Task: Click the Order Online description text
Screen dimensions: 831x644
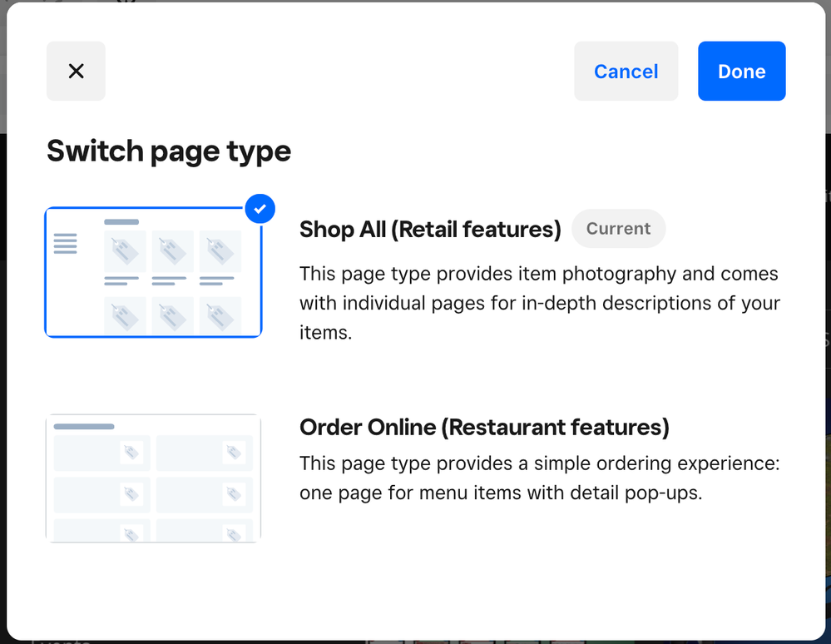Action: [539, 478]
